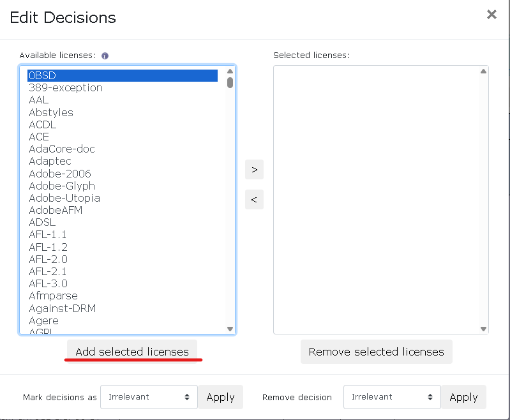
Task: Click Add selected licenses button
Action: pos(132,352)
